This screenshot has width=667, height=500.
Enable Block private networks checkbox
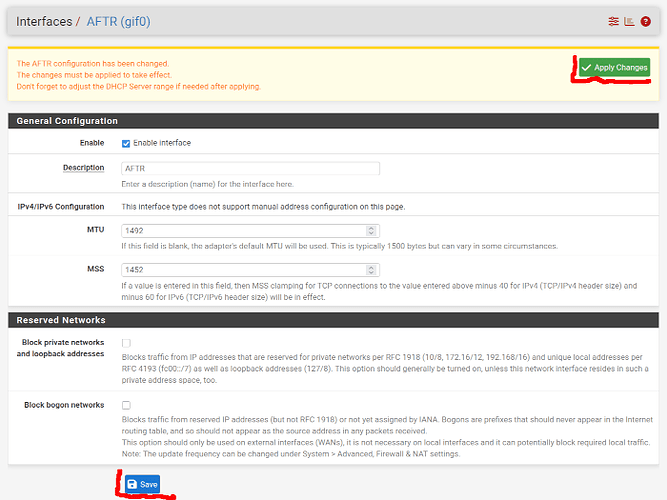click(126, 343)
